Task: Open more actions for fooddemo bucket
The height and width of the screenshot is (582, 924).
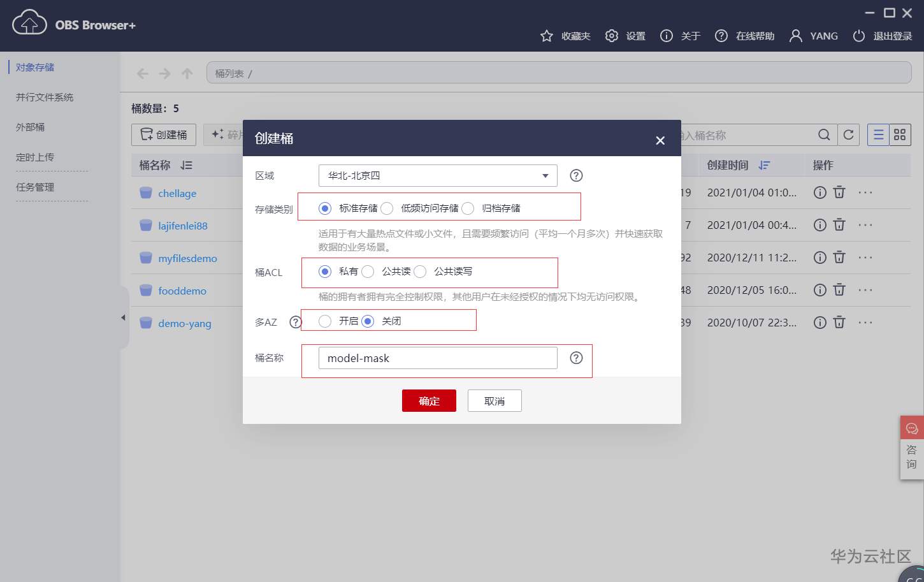Action: (x=865, y=289)
